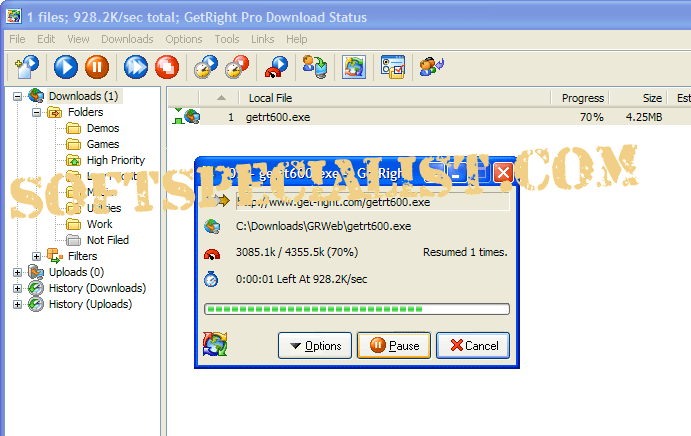Open the GetRight browser globe toolbar icon
The image size is (691, 436).
[x=354, y=67]
